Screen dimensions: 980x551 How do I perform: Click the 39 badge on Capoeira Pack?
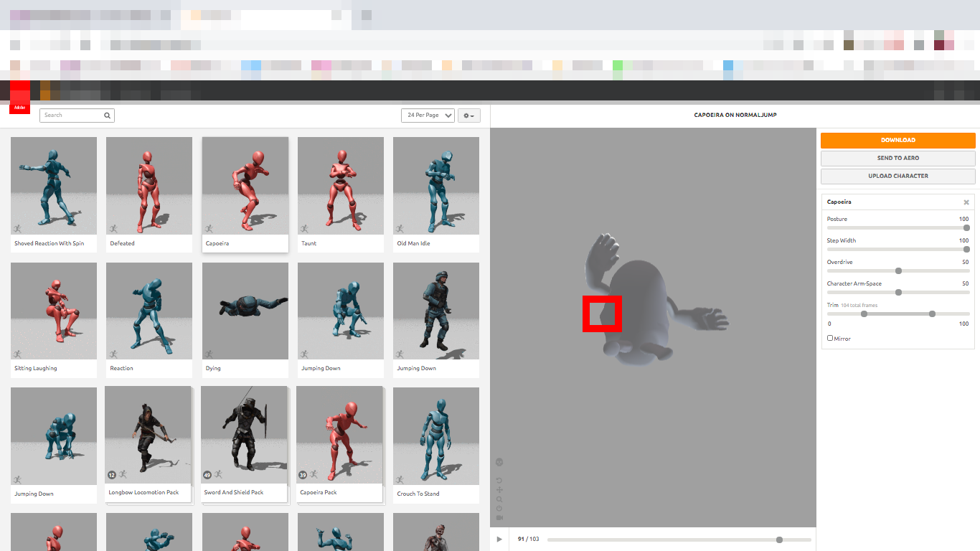pos(303,475)
